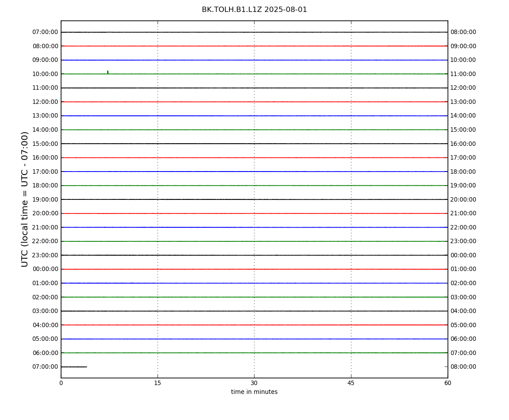Click the short black partial trace at the bottom
509x420 pixels.
(74, 367)
